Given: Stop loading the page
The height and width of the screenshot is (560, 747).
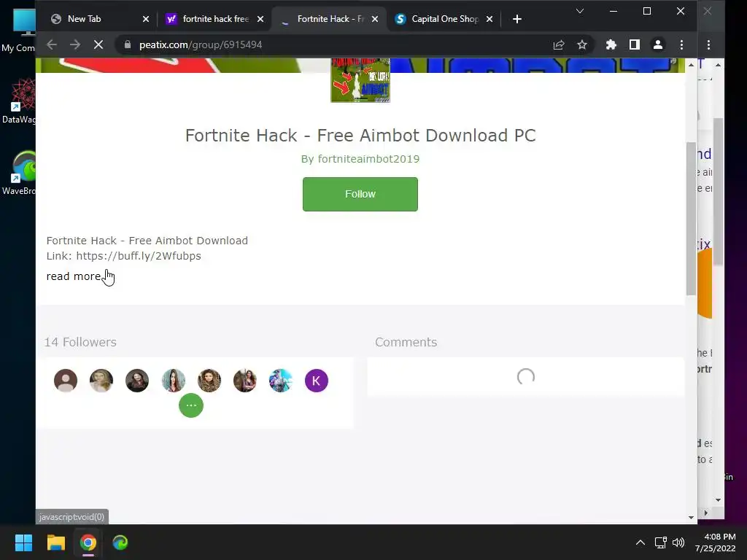Looking at the screenshot, I should tap(98, 44).
